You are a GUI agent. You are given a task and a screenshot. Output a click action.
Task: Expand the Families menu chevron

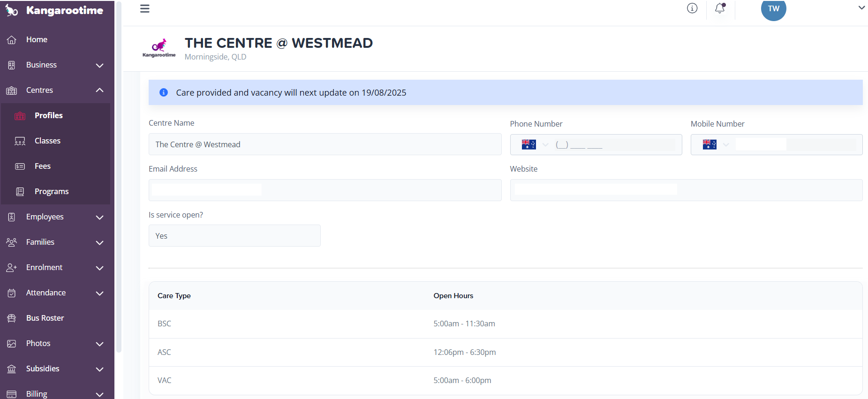(99, 242)
